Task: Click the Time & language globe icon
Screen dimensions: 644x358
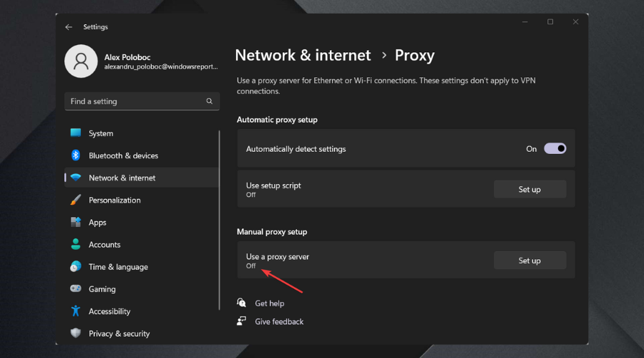Action: point(76,266)
